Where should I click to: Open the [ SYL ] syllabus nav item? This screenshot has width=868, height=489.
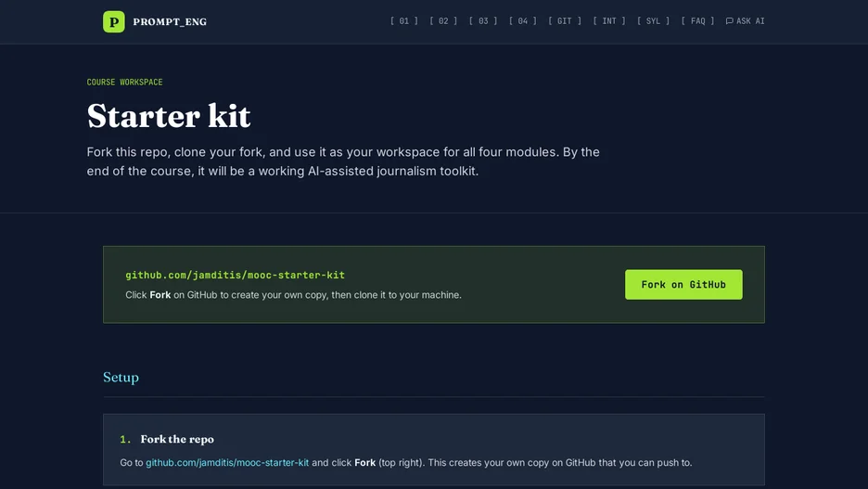click(x=653, y=21)
